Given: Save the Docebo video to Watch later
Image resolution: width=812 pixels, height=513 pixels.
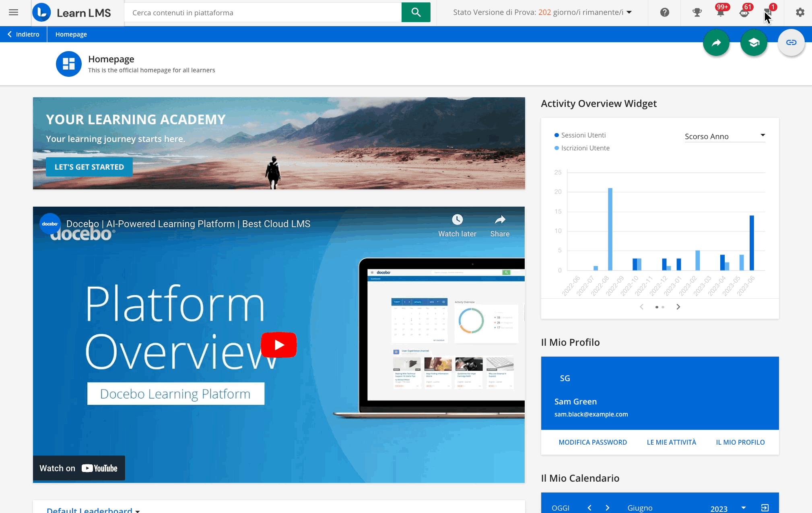Looking at the screenshot, I should pos(457,220).
